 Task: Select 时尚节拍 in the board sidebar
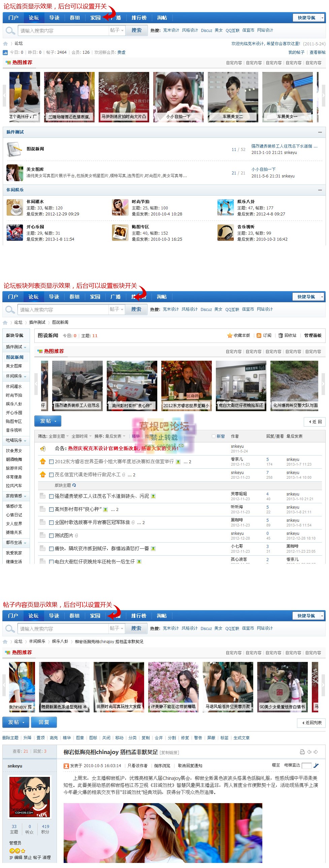14,395
